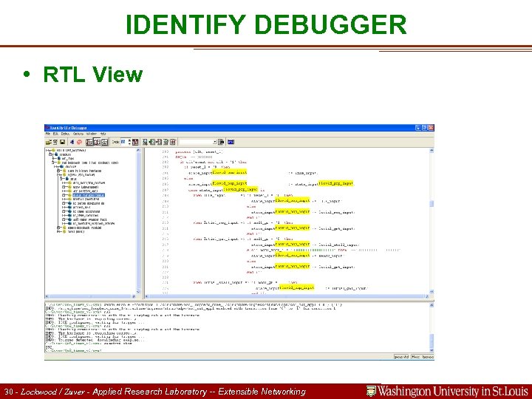The image size is (532, 399).
Task: Toggle the third framed view button
Action: point(104,142)
